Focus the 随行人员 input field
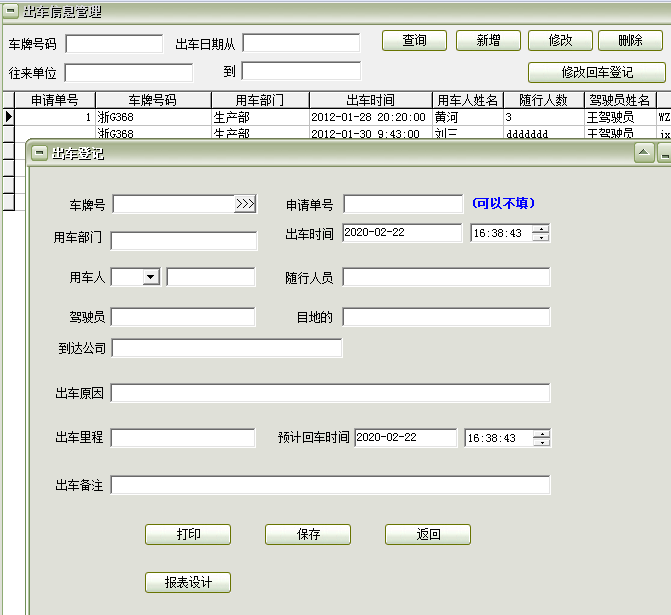Screen dimensions: 671x615 tap(446, 277)
